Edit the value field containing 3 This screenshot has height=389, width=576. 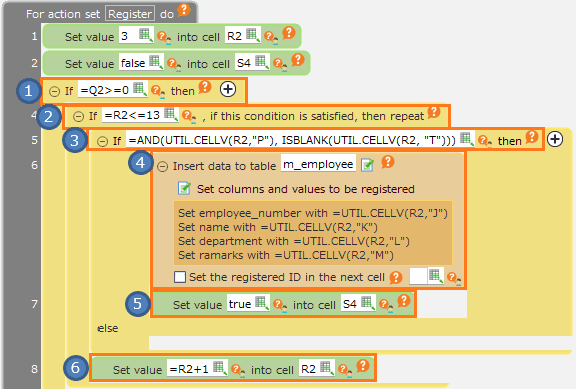click(129, 36)
